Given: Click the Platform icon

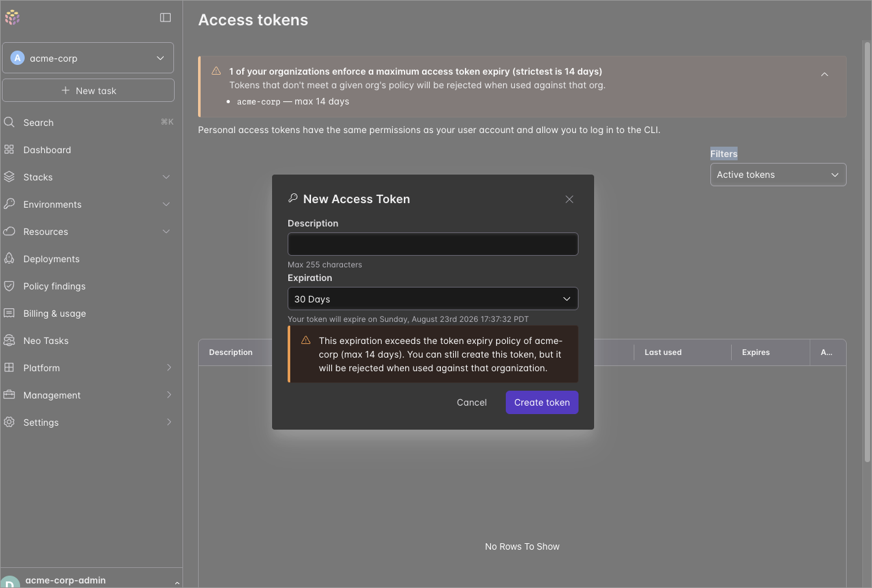Looking at the screenshot, I should point(9,367).
